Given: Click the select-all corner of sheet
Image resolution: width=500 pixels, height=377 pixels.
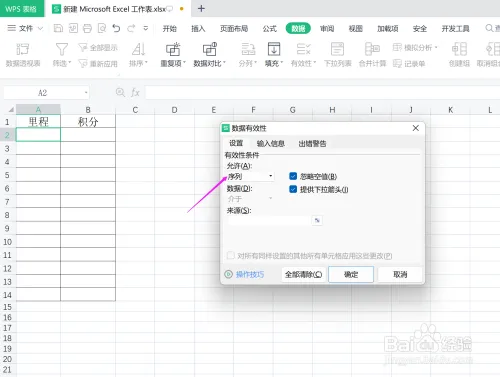Looking at the screenshot, I should [11, 109].
